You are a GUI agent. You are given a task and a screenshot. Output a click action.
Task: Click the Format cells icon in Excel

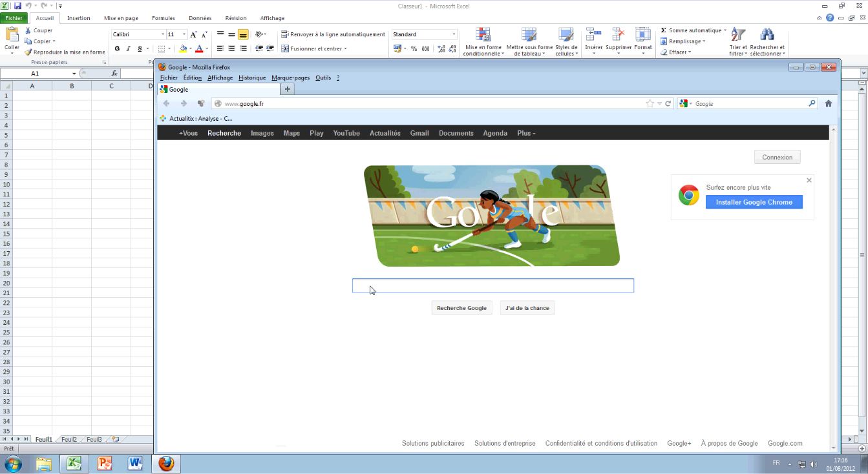coord(643,35)
